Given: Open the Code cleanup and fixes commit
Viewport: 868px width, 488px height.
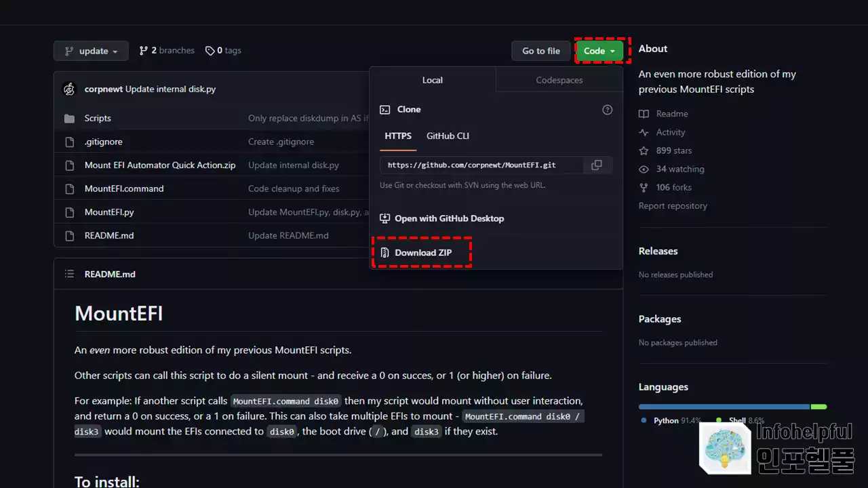Looking at the screenshot, I should click(294, 189).
